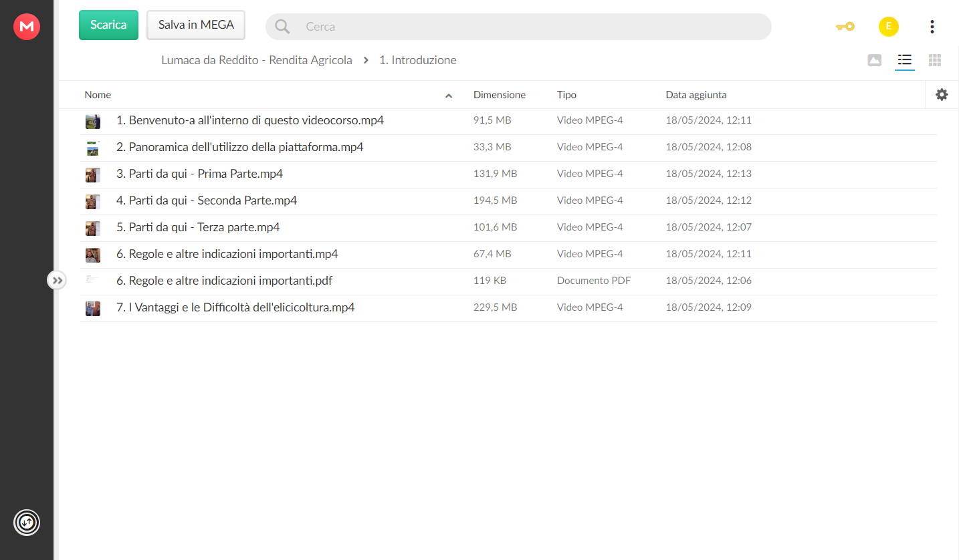
Task: Open the three-dot options menu
Action: coord(932,27)
